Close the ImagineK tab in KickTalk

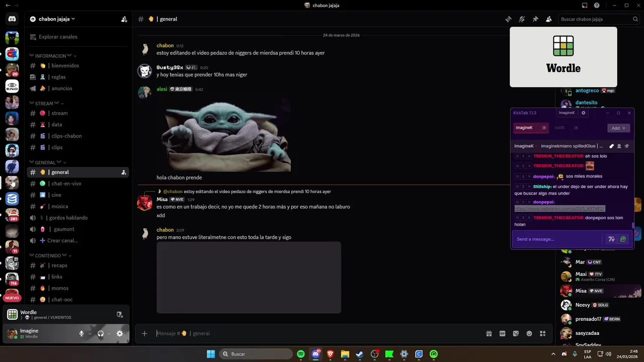544,128
